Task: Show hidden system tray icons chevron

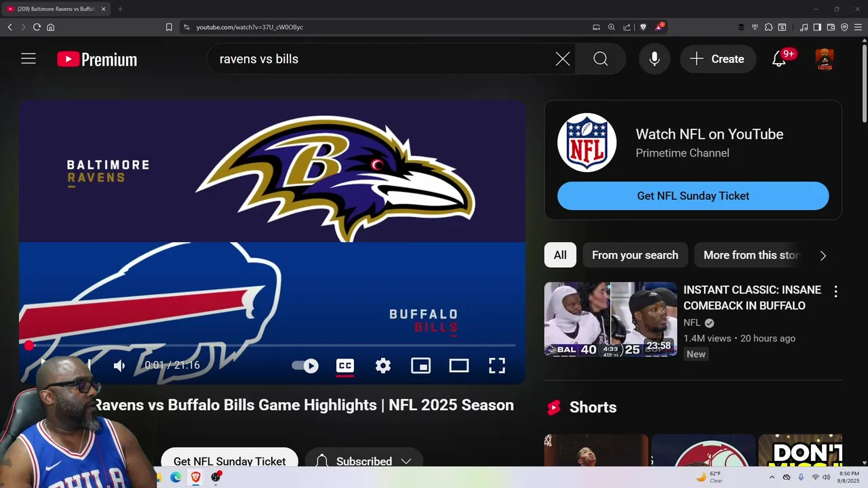Action: tap(772, 477)
